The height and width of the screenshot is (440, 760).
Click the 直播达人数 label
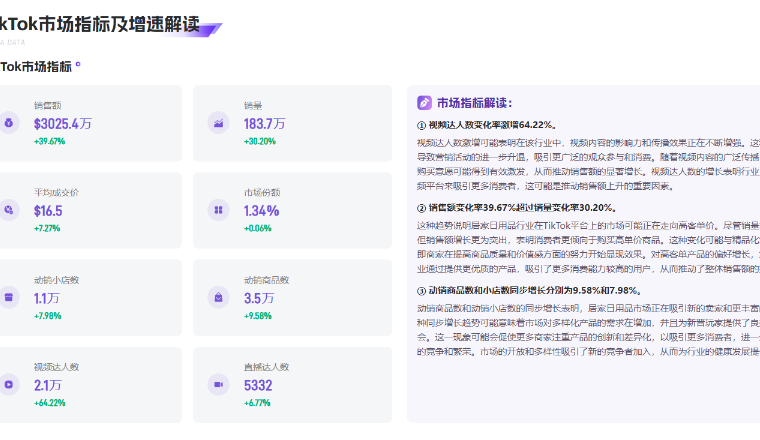267,367
